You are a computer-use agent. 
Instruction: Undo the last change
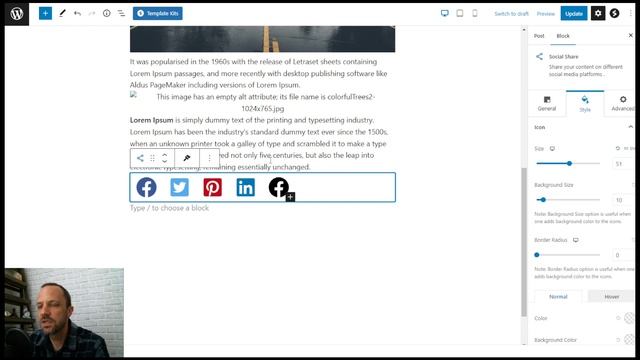(77, 13)
